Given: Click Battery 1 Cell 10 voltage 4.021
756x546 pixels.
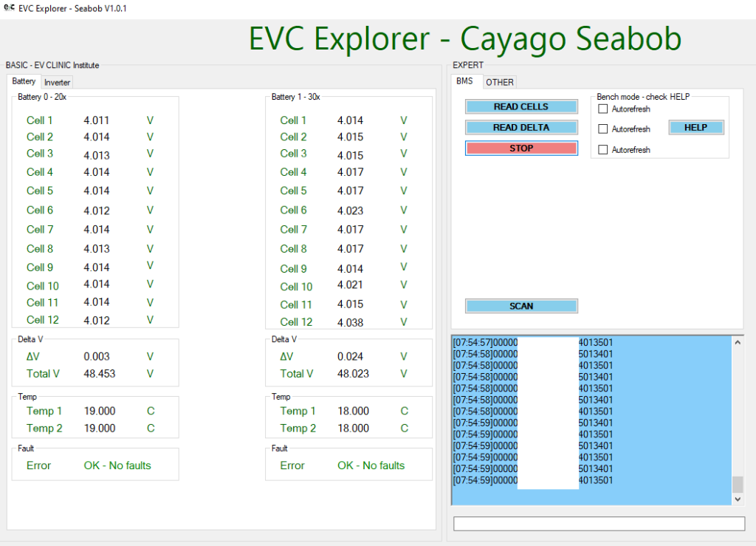Looking at the screenshot, I should (350, 284).
